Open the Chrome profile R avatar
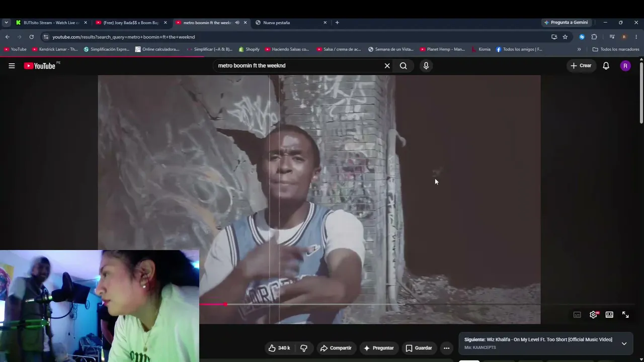This screenshot has width=644, height=362. (x=624, y=37)
